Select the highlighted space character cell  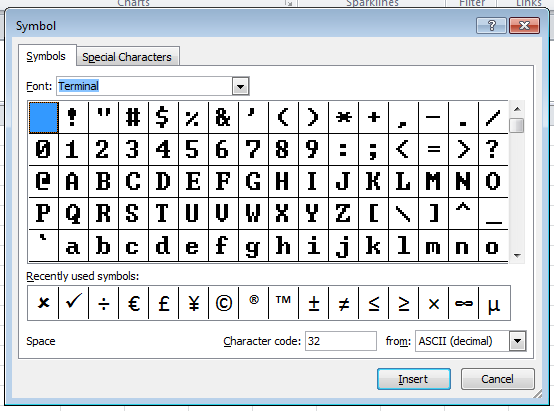[43, 118]
